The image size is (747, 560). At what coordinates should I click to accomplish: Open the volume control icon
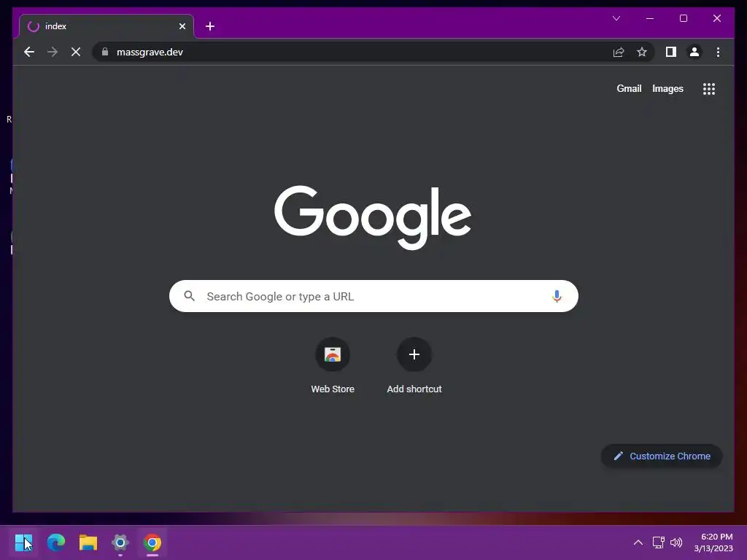click(x=676, y=542)
